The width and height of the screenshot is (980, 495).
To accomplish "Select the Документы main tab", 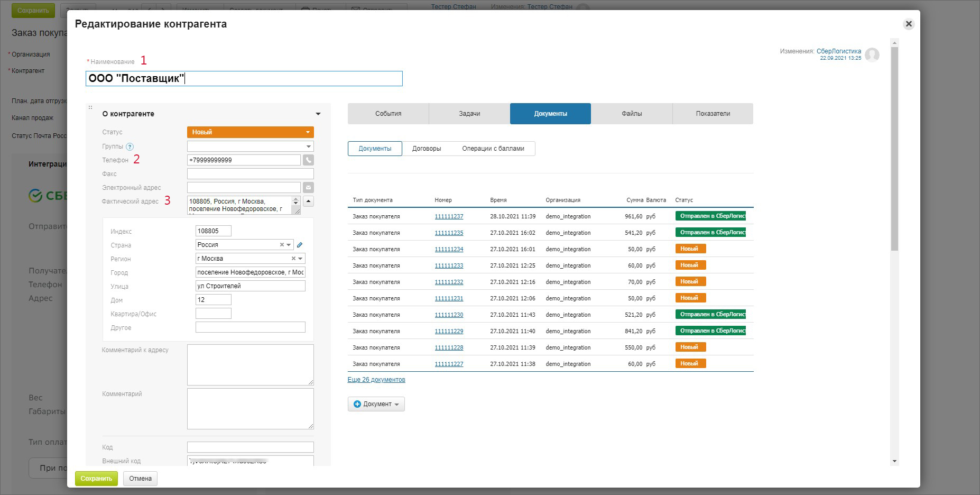I will point(550,114).
